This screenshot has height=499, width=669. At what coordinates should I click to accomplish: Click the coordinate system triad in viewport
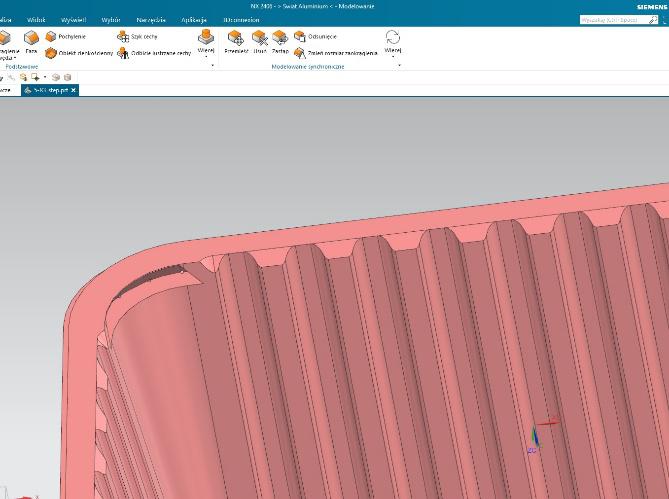point(537,435)
